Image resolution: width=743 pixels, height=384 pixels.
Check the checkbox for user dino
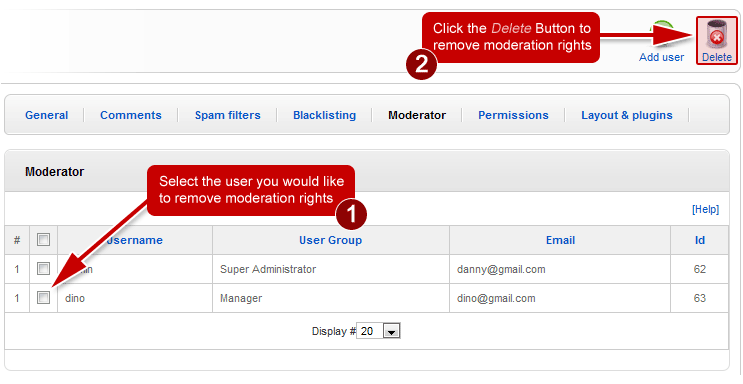pos(43,298)
